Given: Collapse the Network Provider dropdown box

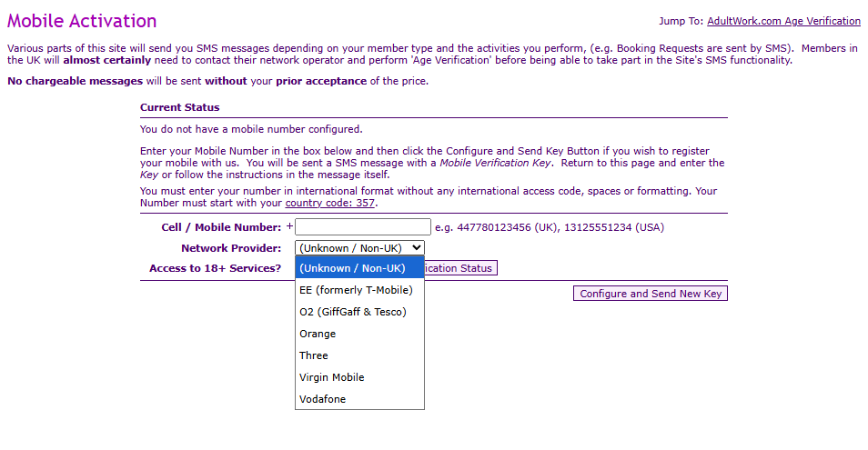Looking at the screenshot, I should click(x=359, y=247).
